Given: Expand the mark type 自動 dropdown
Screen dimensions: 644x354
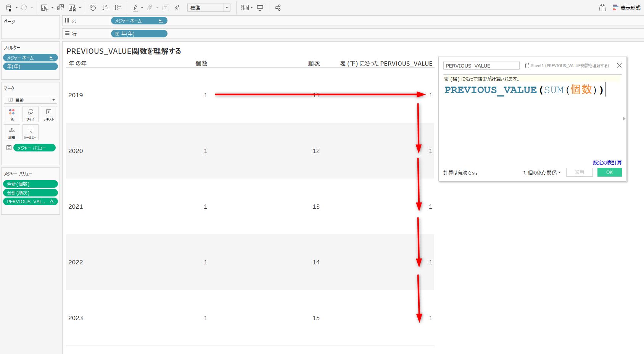Looking at the screenshot, I should coord(31,100).
